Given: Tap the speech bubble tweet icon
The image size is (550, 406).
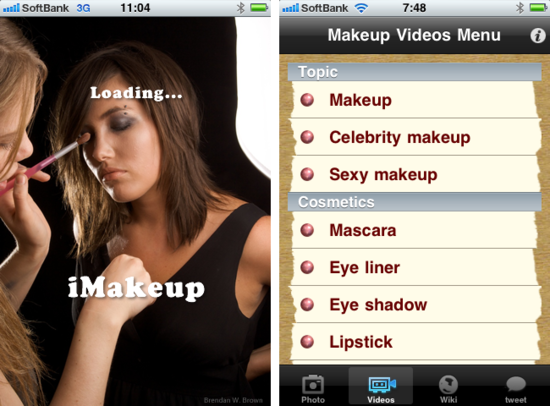Looking at the screenshot, I should [x=516, y=384].
